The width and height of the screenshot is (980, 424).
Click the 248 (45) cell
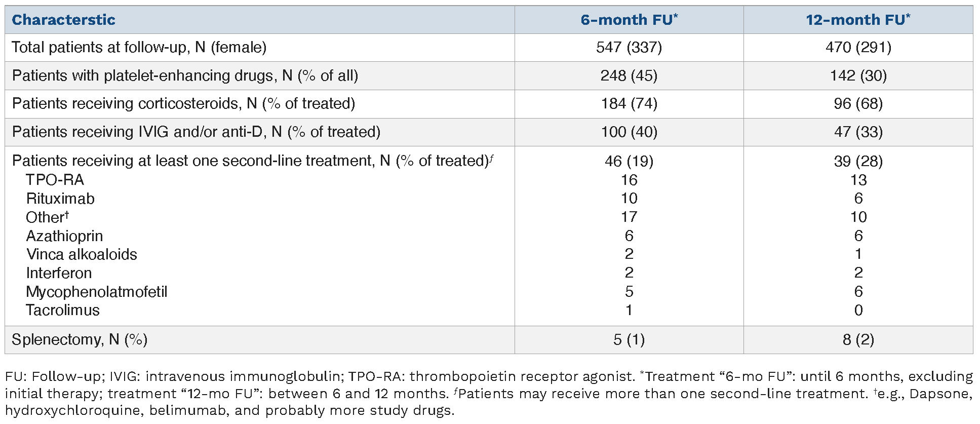pyautogui.click(x=629, y=76)
